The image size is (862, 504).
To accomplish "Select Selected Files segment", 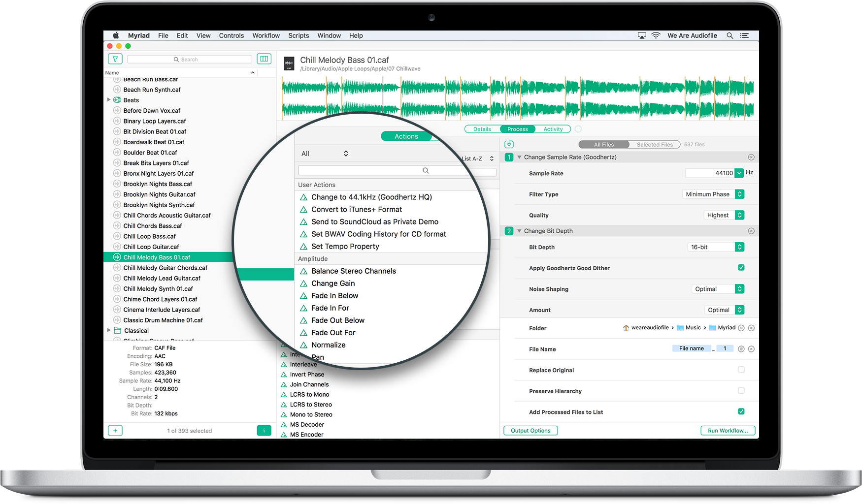I will [x=655, y=144].
